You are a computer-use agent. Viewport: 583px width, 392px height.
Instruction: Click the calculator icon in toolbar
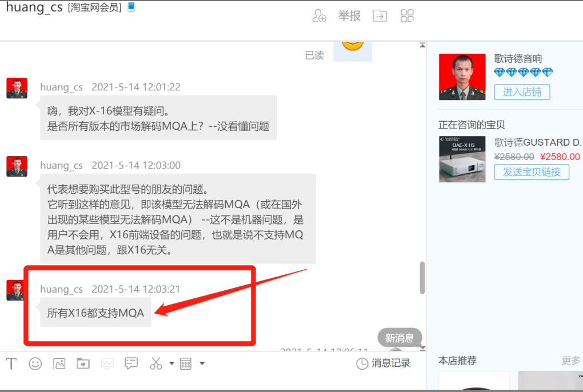[186, 364]
